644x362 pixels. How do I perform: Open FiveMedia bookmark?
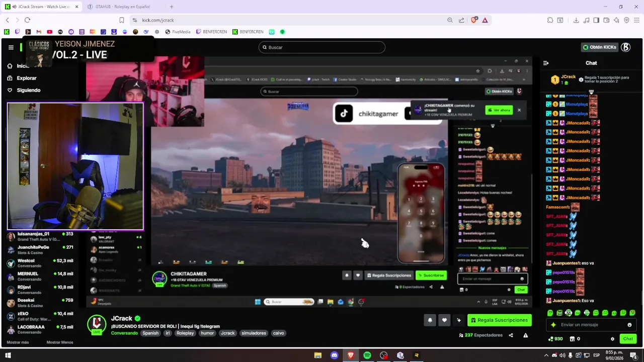point(177,32)
